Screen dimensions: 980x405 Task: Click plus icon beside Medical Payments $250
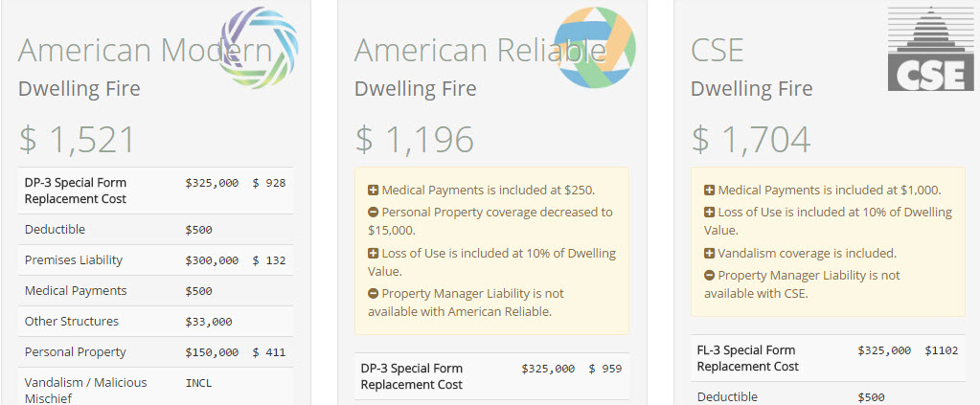click(373, 190)
